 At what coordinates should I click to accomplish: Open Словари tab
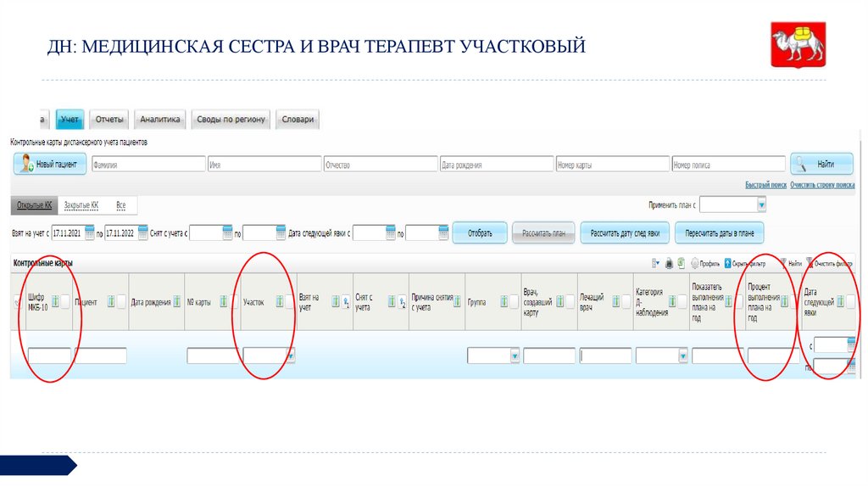tap(298, 119)
